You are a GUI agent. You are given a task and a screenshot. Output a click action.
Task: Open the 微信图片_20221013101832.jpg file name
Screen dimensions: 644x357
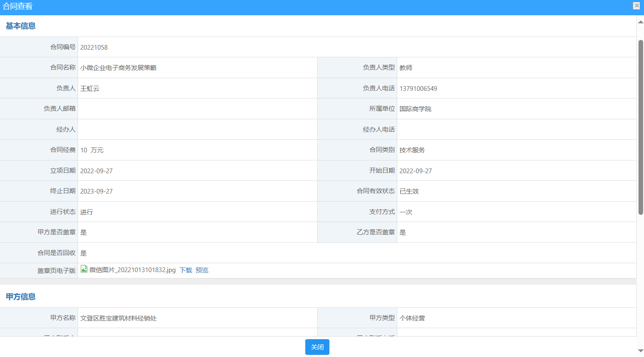click(132, 270)
